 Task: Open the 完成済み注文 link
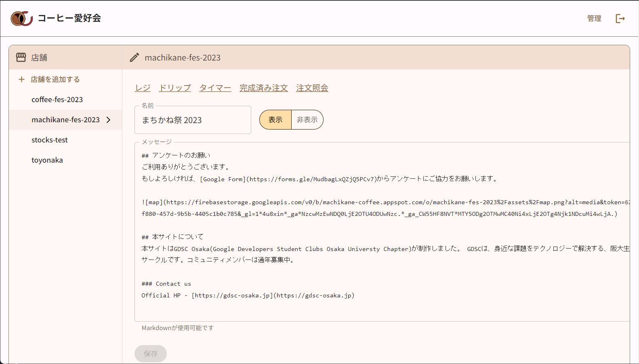(264, 88)
